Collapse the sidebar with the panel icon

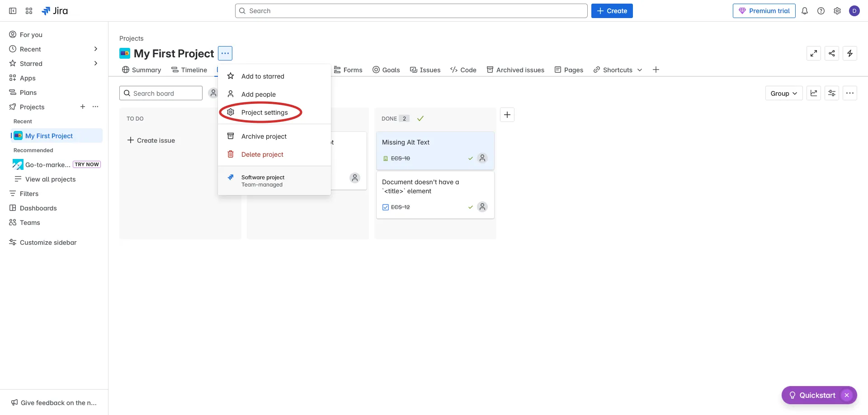click(13, 11)
